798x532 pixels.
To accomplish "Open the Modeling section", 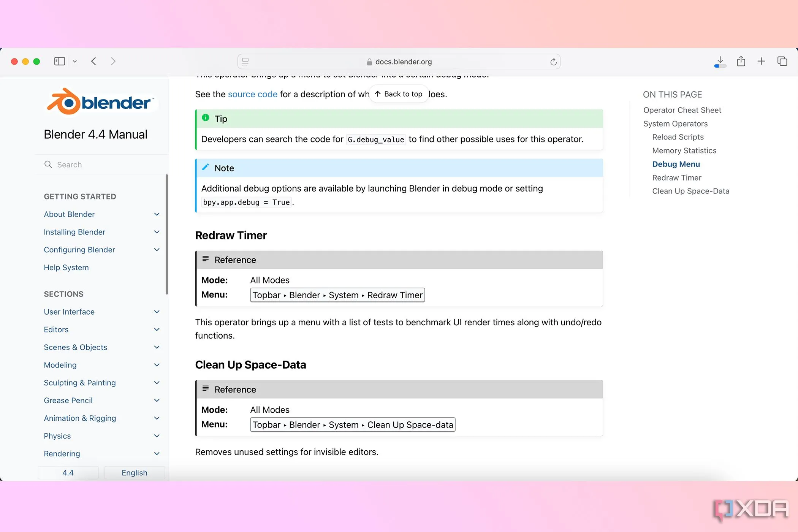I will pos(60,365).
